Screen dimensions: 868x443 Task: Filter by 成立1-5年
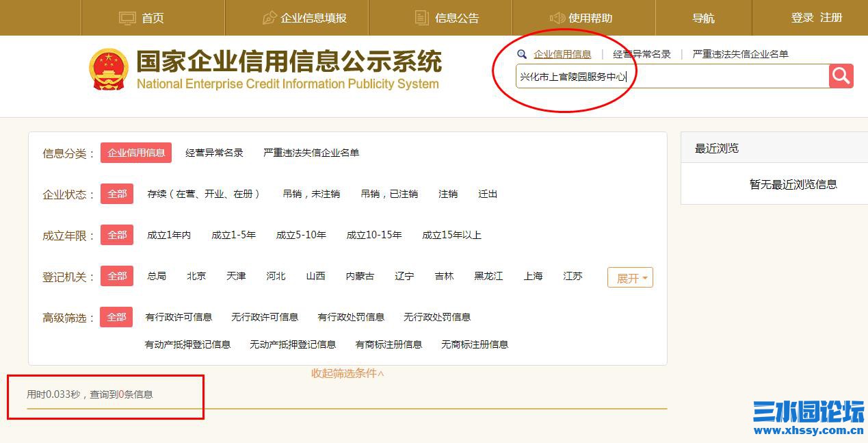(233, 235)
